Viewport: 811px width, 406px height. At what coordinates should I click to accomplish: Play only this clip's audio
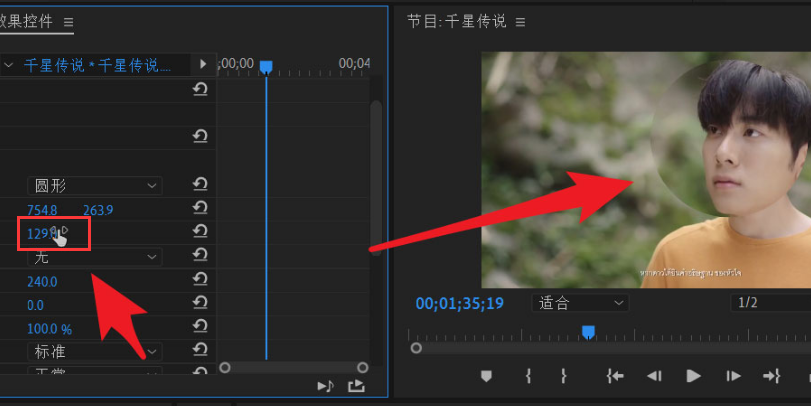[325, 386]
